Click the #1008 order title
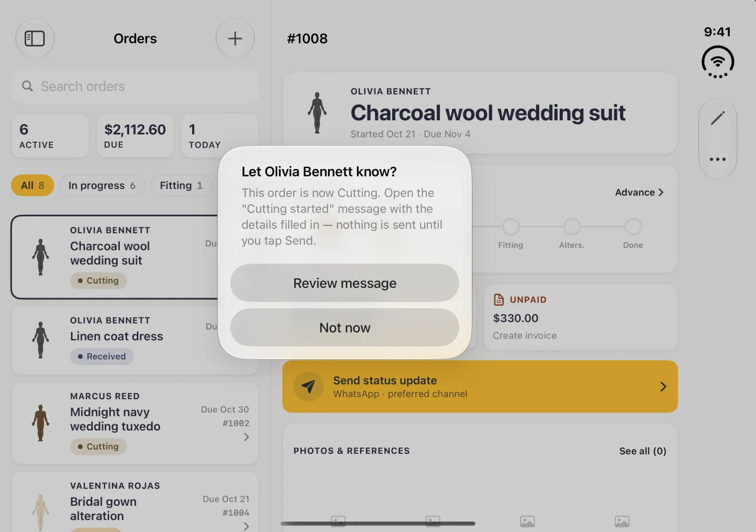The width and height of the screenshot is (756, 532). (307, 38)
